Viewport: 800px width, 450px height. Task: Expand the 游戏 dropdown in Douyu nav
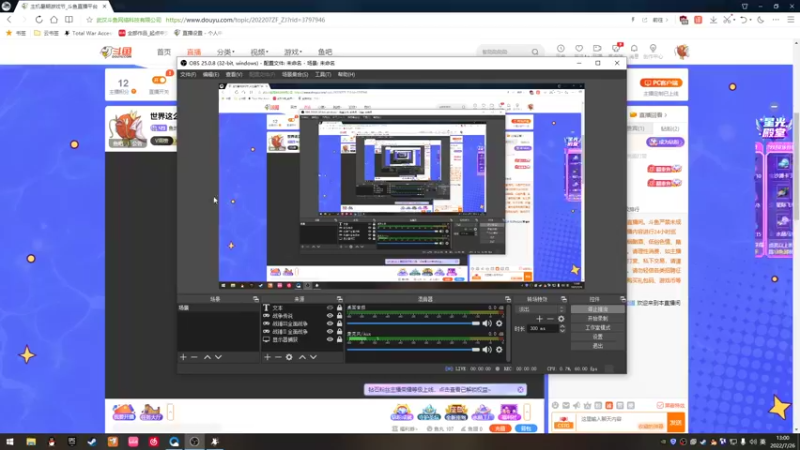point(293,52)
